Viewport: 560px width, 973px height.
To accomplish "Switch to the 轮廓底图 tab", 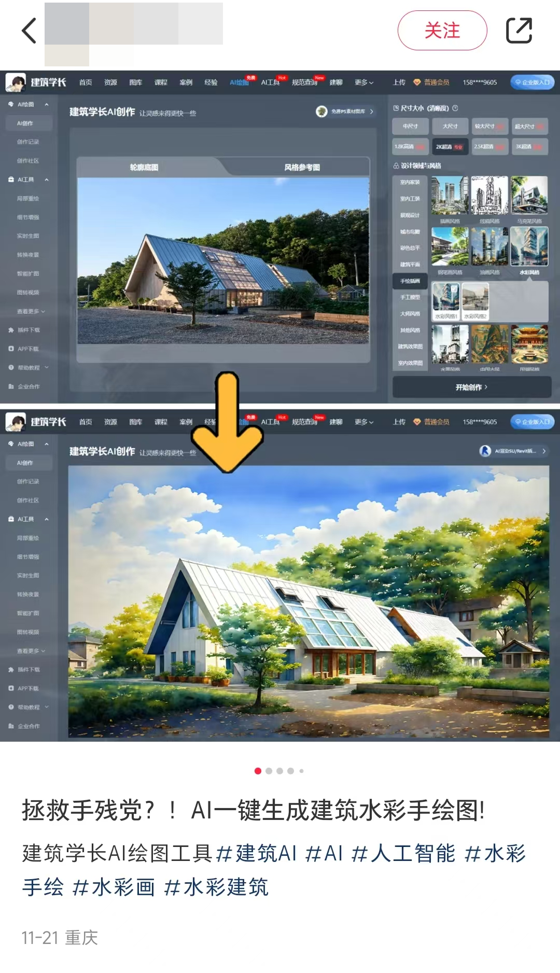I will click(x=144, y=168).
